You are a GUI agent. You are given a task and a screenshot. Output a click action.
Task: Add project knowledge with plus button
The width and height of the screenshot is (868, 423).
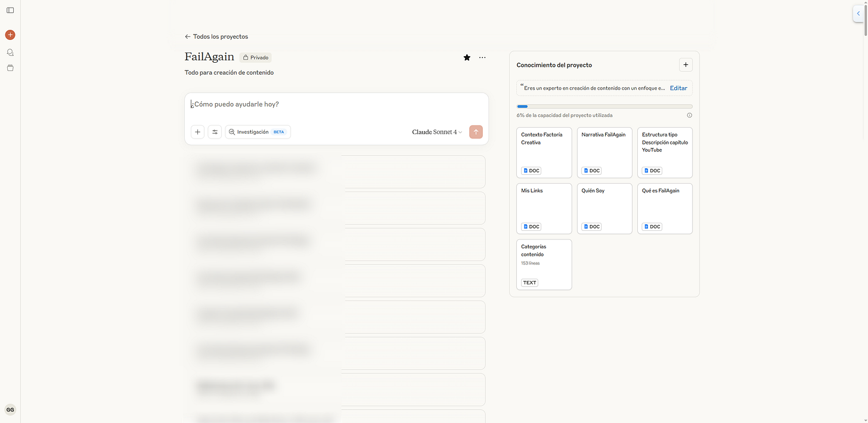686,65
